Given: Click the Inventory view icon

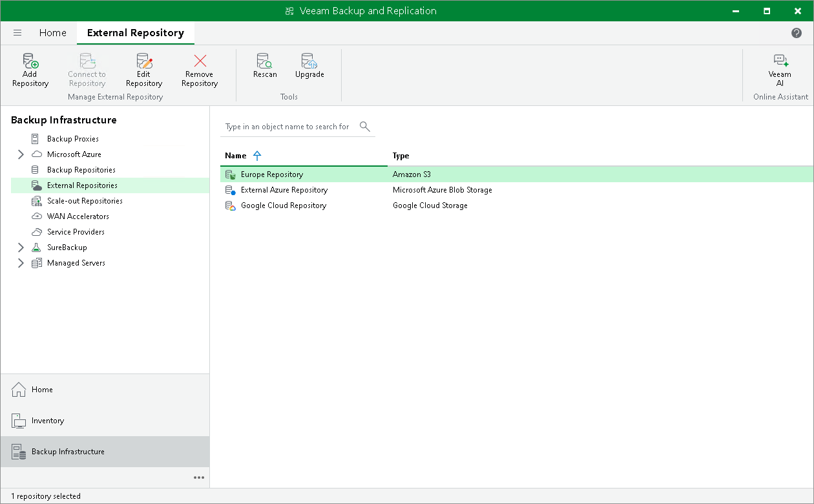Looking at the screenshot, I should [x=19, y=421].
